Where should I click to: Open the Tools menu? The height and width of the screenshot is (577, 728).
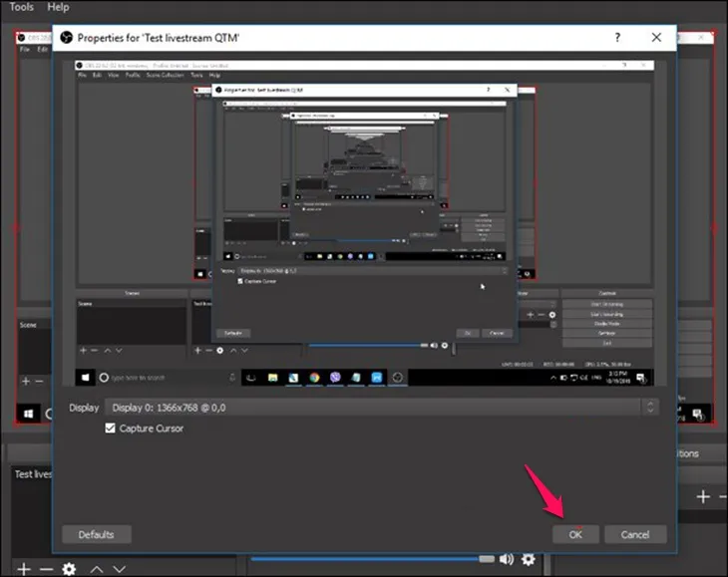(21, 7)
